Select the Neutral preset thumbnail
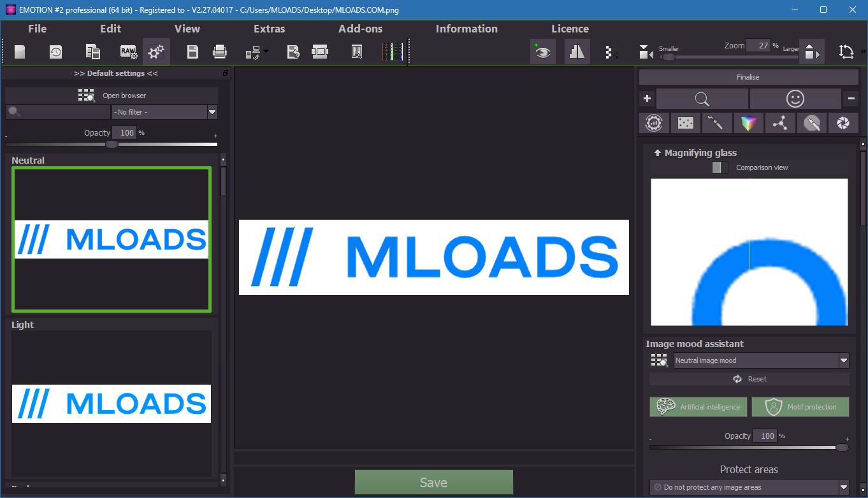 tap(112, 239)
